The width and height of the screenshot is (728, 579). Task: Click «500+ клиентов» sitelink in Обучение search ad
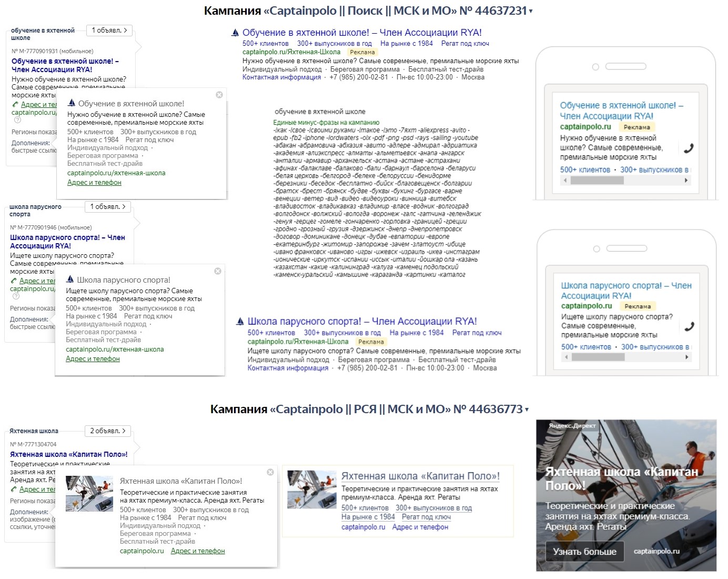[x=266, y=44]
